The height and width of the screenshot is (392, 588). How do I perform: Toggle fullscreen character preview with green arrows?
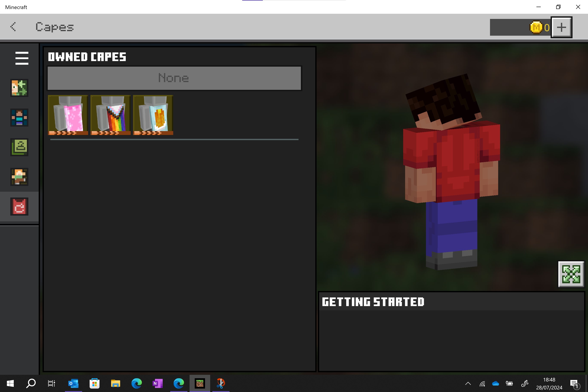571,274
